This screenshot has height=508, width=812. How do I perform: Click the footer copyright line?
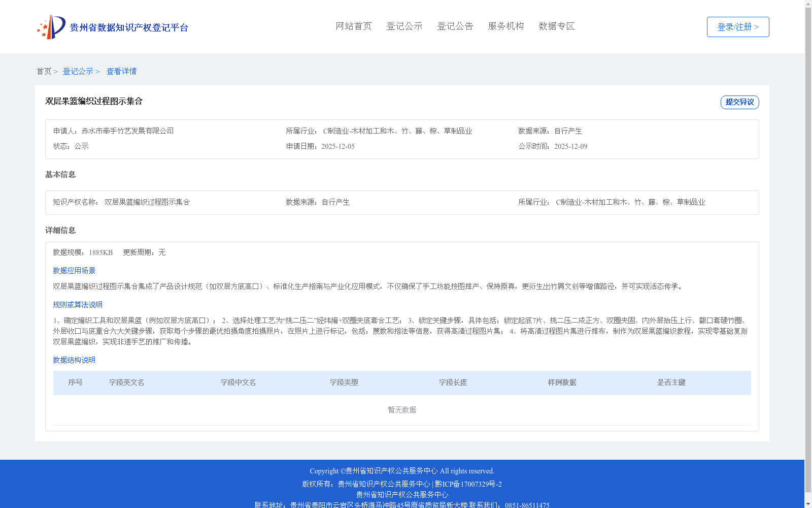pyautogui.click(x=402, y=471)
